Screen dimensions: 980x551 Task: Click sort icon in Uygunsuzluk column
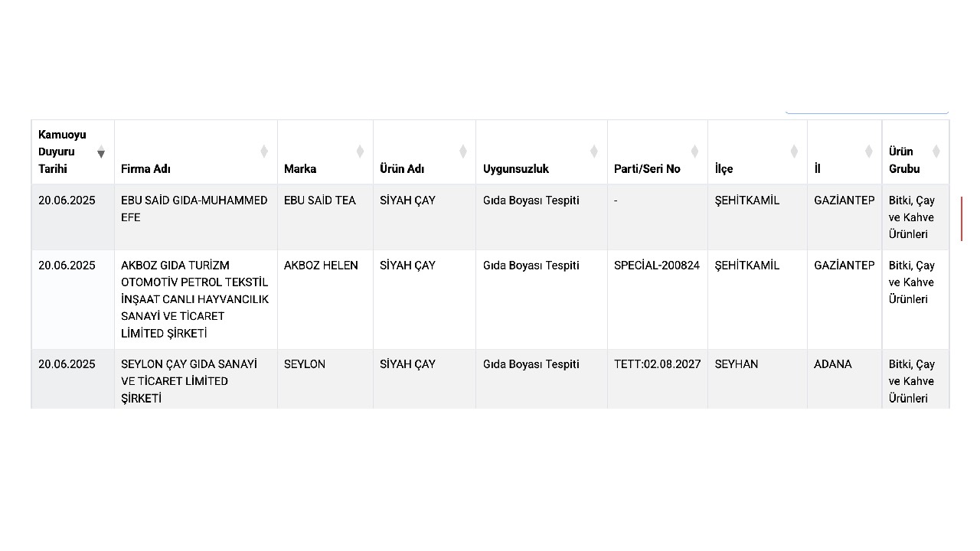tap(593, 152)
